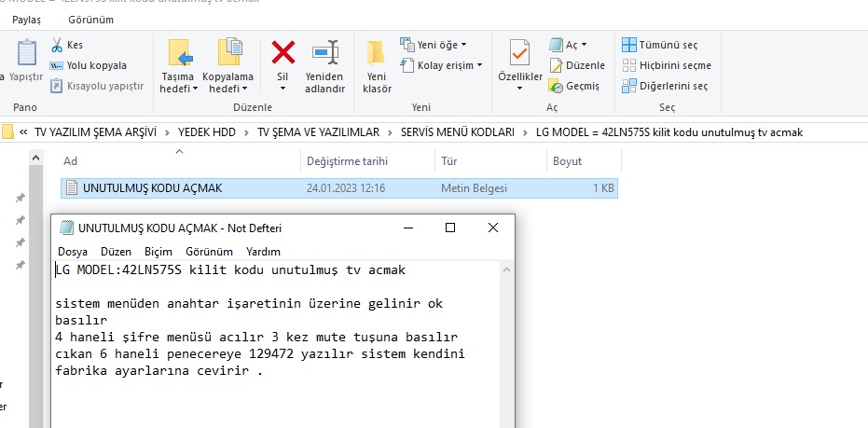Open the Yardım menu in Notepad
The image size is (868, 428).
(x=263, y=252)
